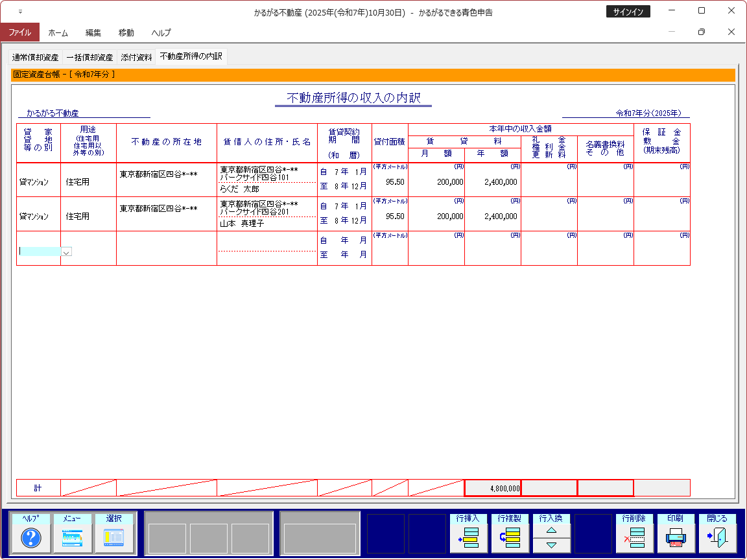
Task: Move row up with 行入換 up arrow
Action: pyautogui.click(x=551, y=530)
